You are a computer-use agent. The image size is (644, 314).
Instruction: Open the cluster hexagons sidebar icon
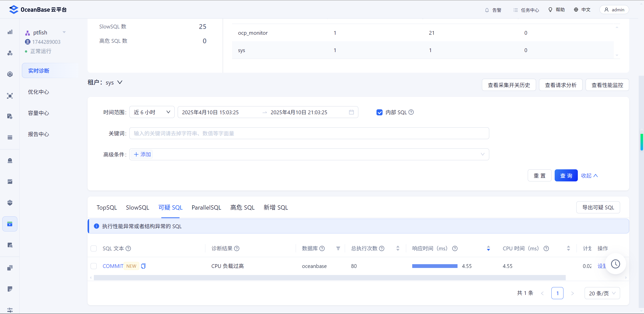(10, 53)
